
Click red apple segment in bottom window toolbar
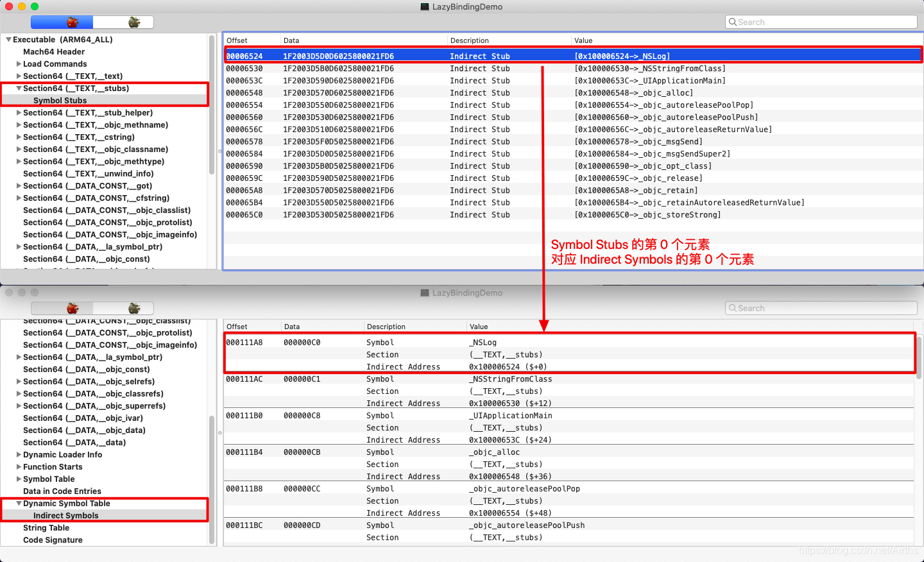pos(62,309)
